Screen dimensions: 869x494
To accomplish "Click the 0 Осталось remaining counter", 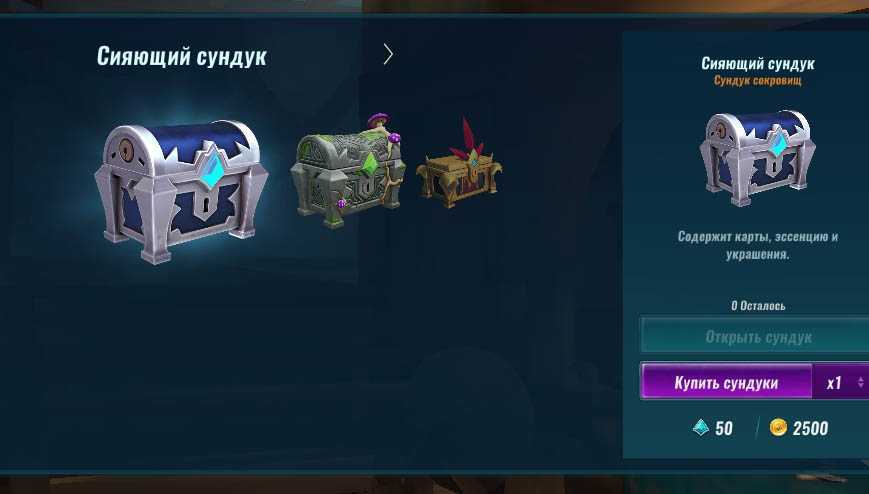I will pos(758,305).
